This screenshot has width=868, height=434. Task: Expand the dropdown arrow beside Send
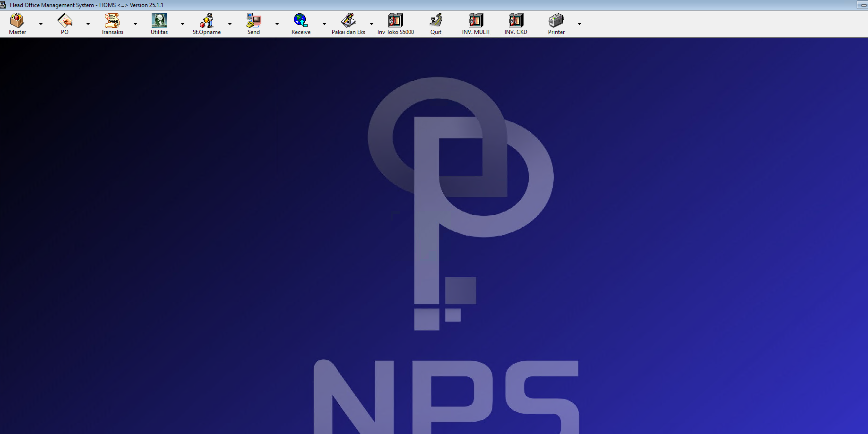277,24
